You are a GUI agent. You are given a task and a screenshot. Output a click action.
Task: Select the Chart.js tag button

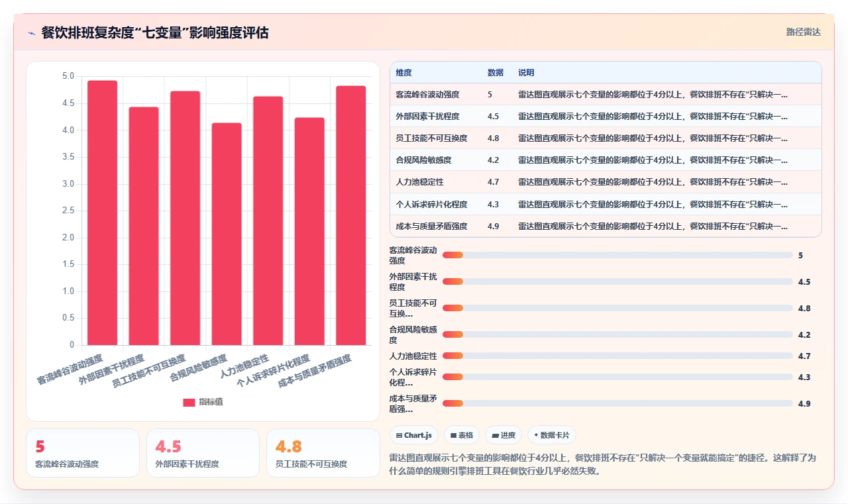coord(414,435)
